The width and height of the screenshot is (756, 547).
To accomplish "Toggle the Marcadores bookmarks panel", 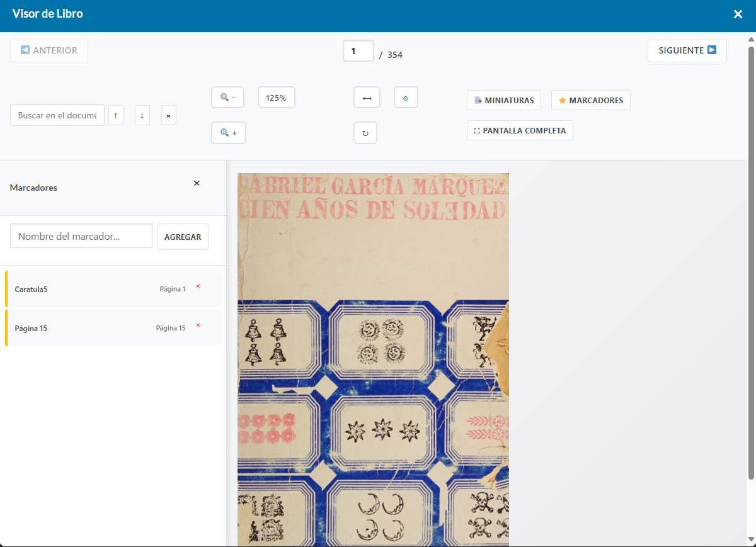I will pos(590,100).
